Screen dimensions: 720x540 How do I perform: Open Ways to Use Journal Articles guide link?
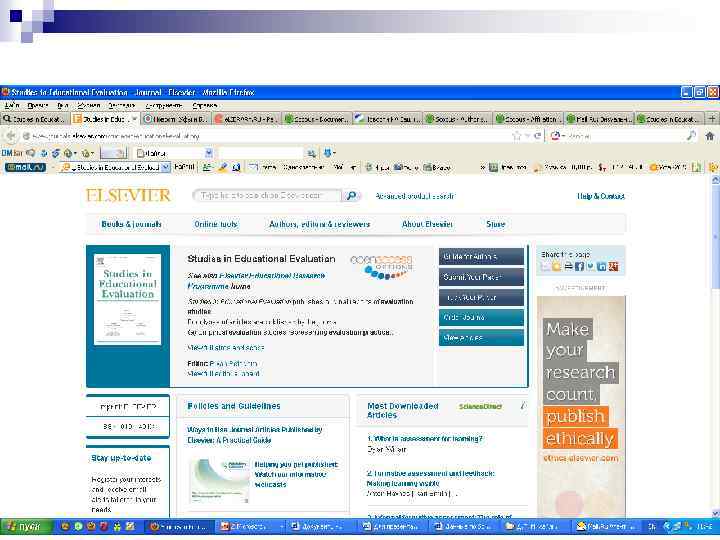[255, 435]
